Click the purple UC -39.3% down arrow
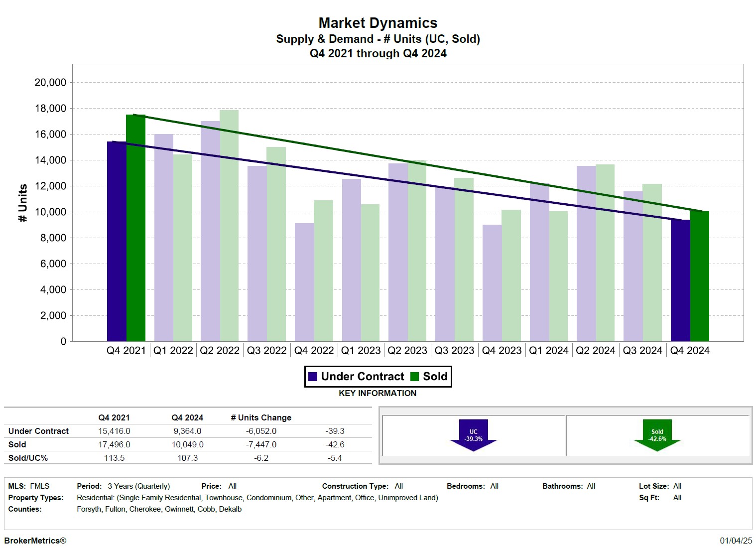This screenshot has height=548, width=756. click(473, 435)
